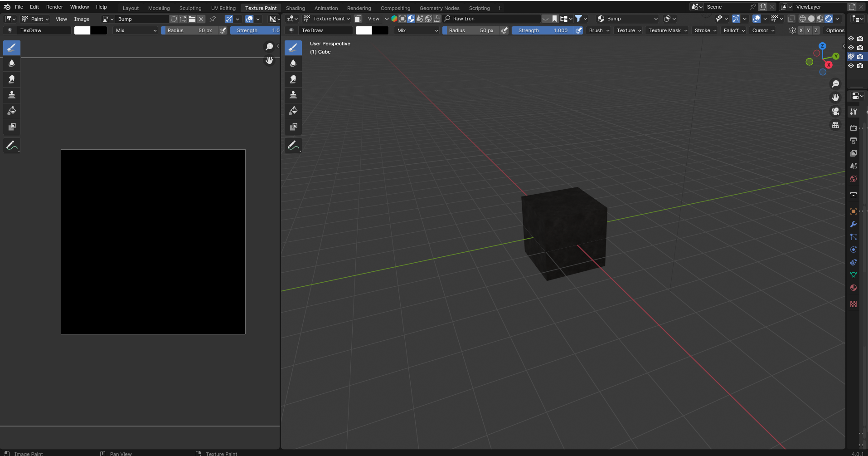The image size is (868, 456).
Task: Toggle mirror X axis symmetry
Action: pyautogui.click(x=801, y=30)
